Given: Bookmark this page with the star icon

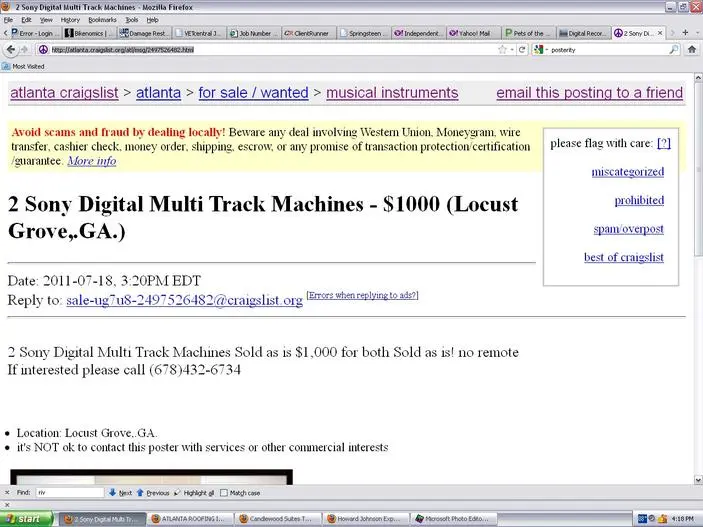Looking at the screenshot, I should (502, 49).
